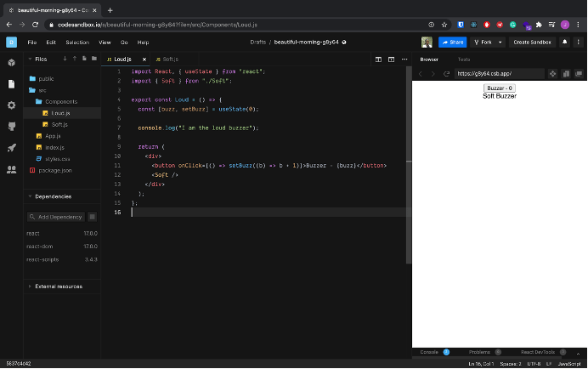The height and width of the screenshot is (369, 588).
Task: Expand the External resources section
Action: click(30, 287)
